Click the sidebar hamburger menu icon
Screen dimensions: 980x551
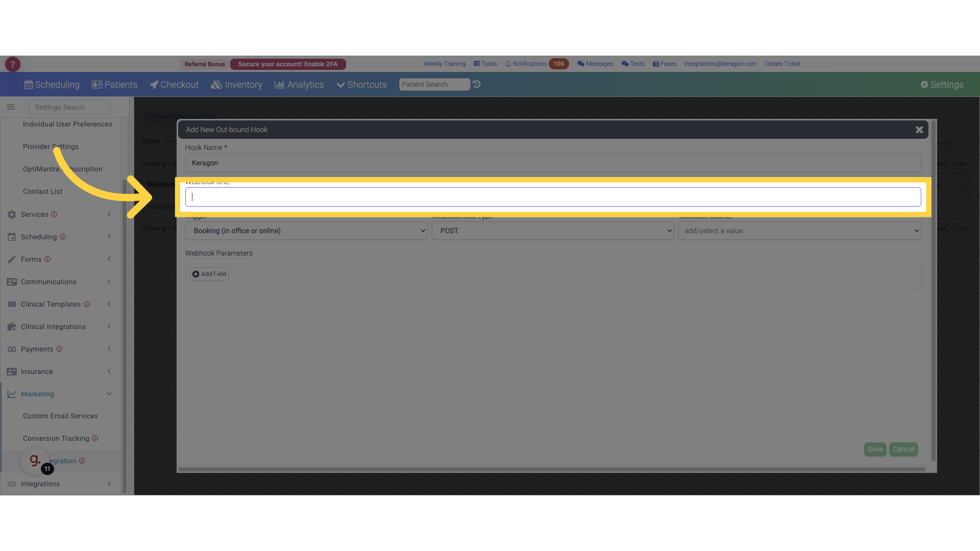11,107
